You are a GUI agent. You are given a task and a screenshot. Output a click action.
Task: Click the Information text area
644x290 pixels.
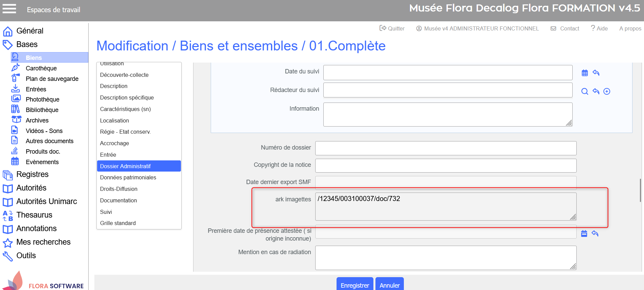click(x=448, y=114)
